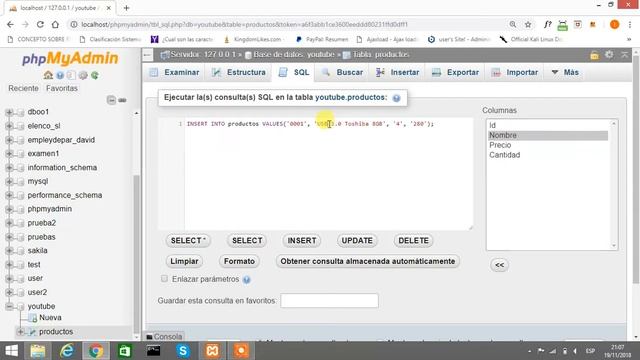640x360 pixels.
Task: Switch to the Examinar tab
Action: coord(174,72)
